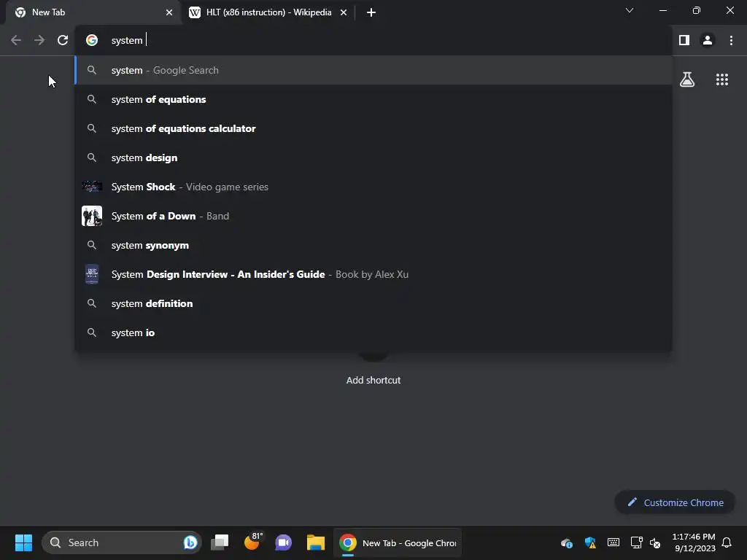This screenshot has width=747, height=560.
Task: Click the Chrome taskbar button
Action: click(398, 542)
